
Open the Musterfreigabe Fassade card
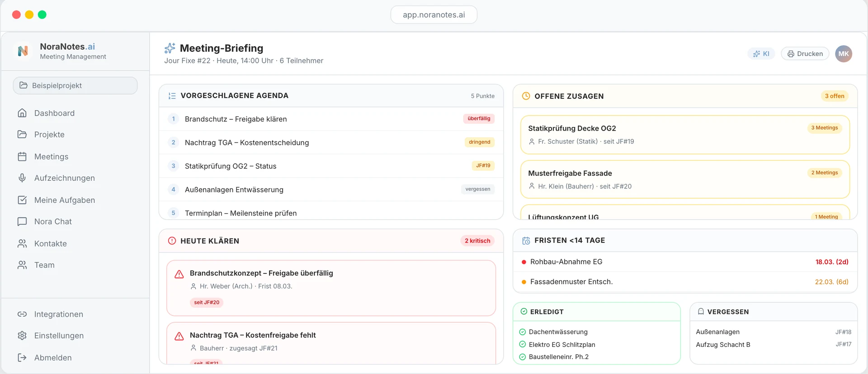coord(685,179)
